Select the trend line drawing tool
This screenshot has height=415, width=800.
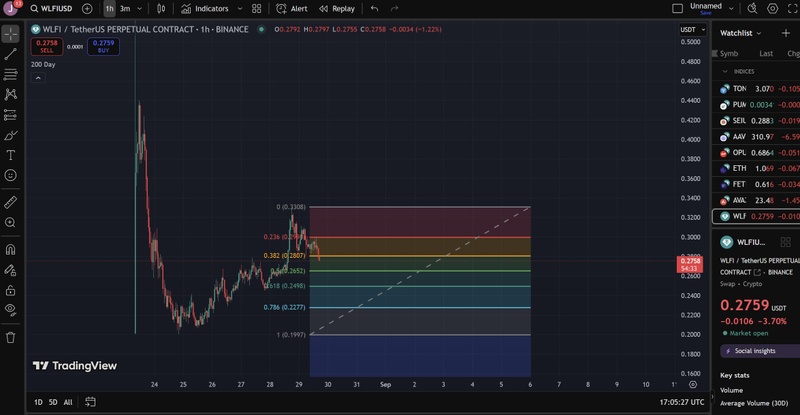pos(11,54)
